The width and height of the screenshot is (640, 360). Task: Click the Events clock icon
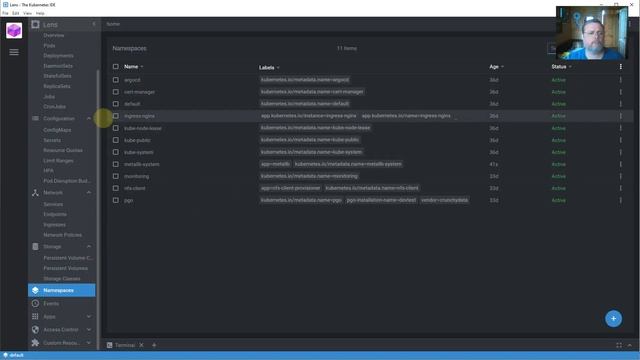36,304
